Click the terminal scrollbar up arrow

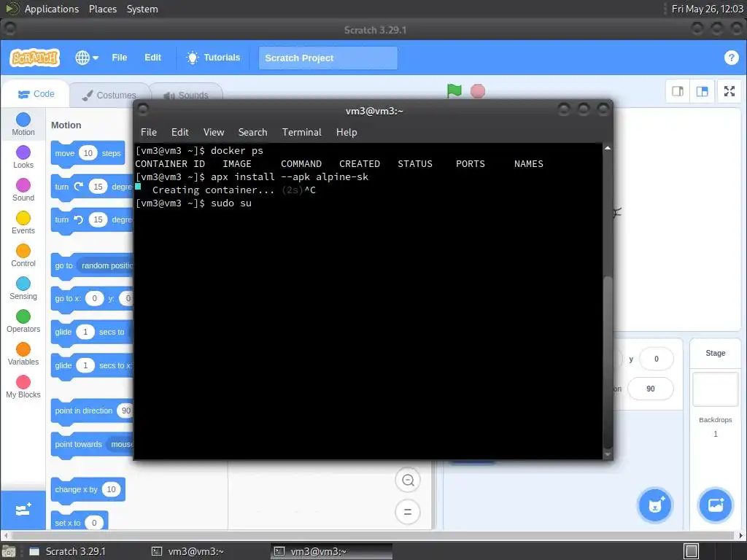608,148
